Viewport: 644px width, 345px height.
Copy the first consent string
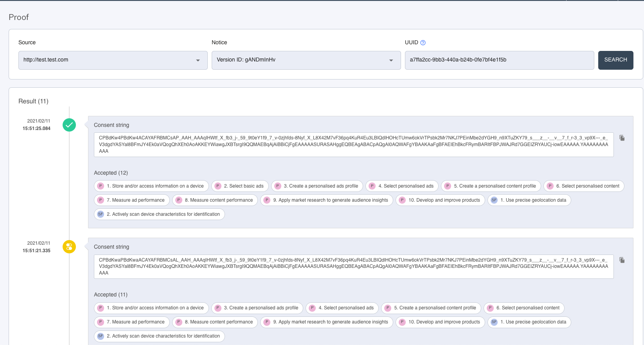coord(622,138)
